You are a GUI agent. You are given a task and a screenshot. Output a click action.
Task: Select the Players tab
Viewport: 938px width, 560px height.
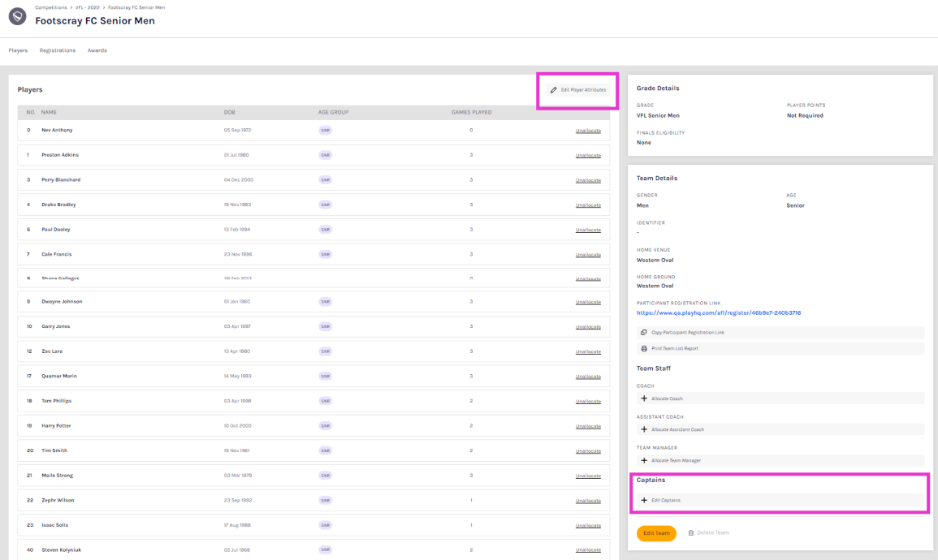pyautogui.click(x=18, y=50)
